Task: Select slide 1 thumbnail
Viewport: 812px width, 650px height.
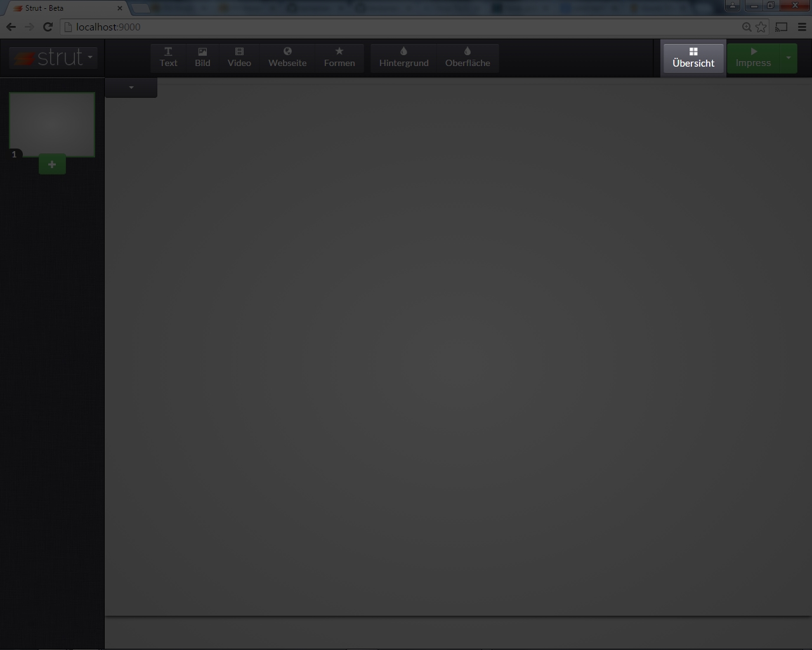Action: tap(52, 124)
